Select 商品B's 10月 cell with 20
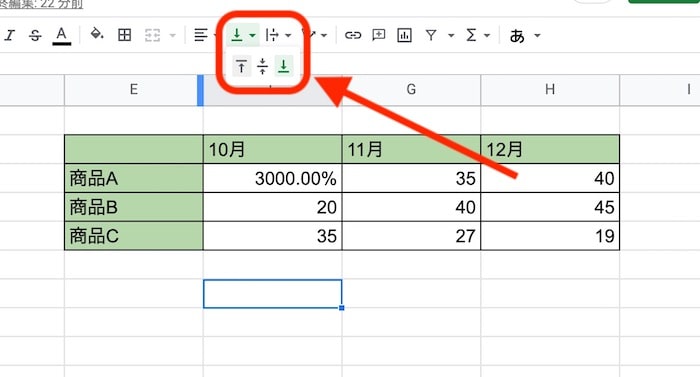The height and width of the screenshot is (377, 700). coord(272,207)
